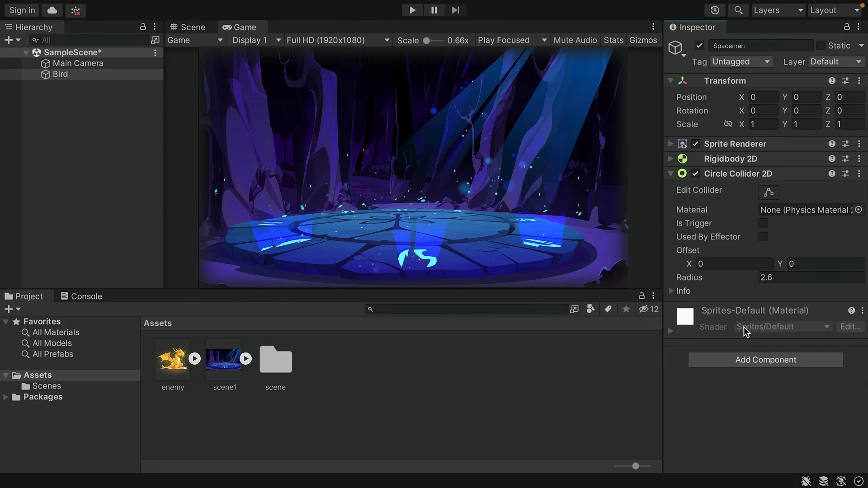The image size is (868, 488).
Task: Switch to the Scene tab
Action: pyautogui.click(x=188, y=27)
